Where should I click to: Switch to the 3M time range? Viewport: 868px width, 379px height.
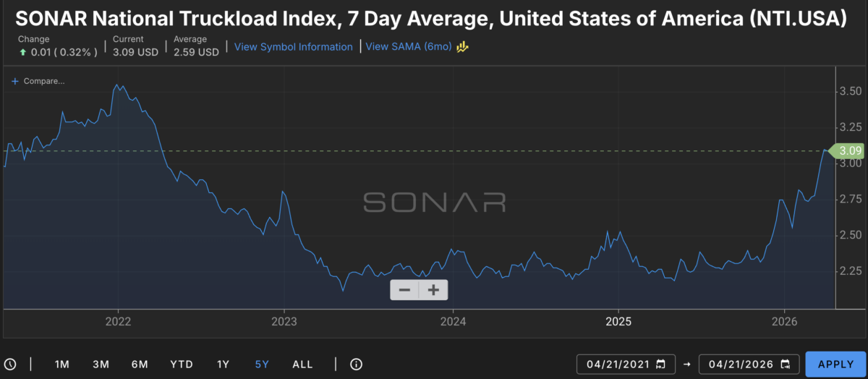[101, 364]
